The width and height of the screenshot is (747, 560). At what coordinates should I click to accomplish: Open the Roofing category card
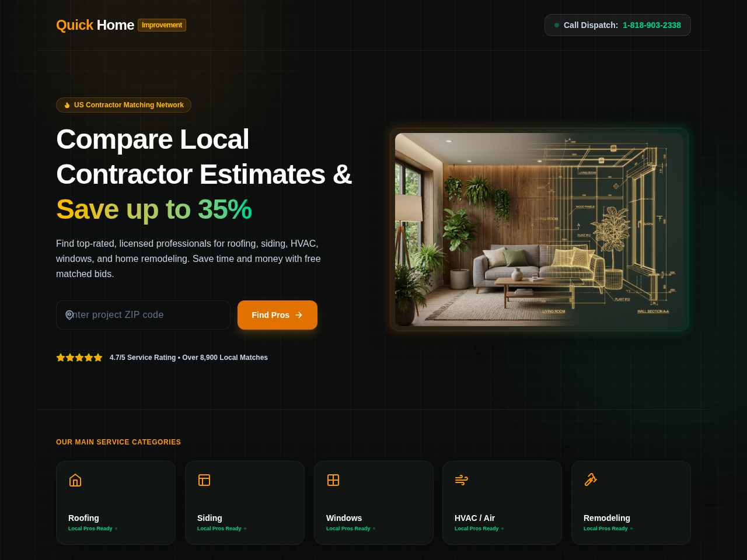pos(116,503)
